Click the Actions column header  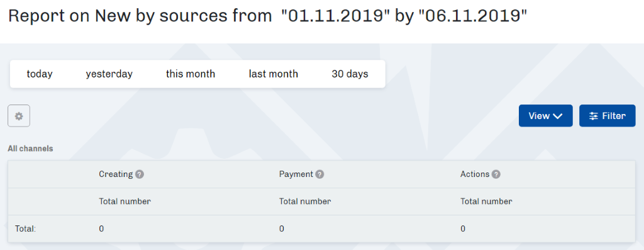(475, 174)
